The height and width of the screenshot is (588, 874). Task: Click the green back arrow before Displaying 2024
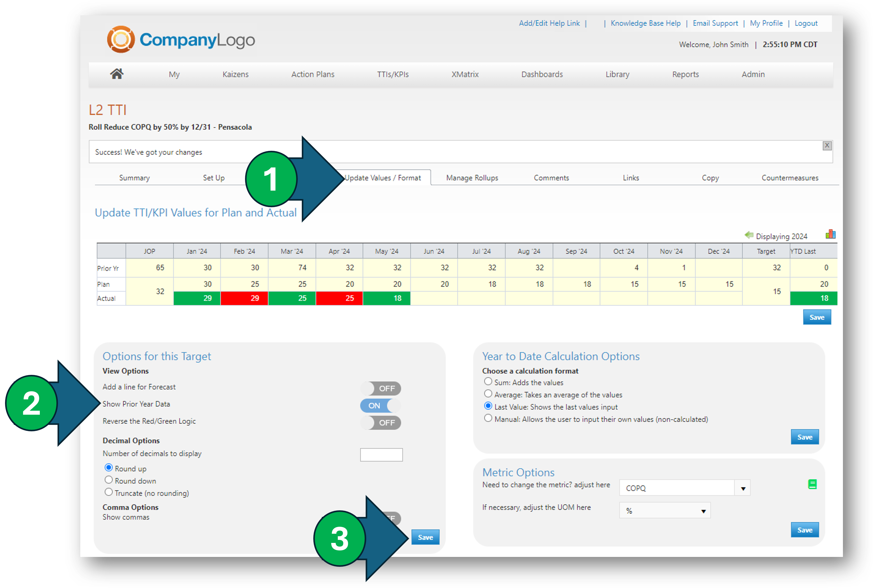748,235
